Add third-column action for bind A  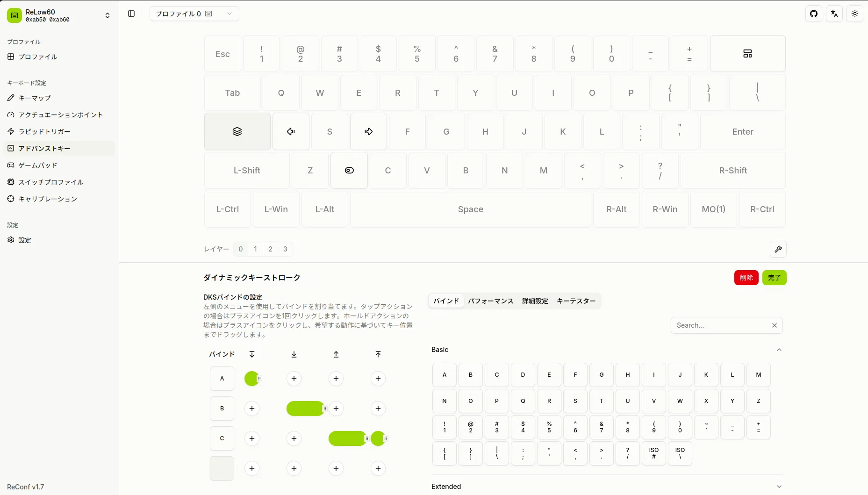pos(336,379)
